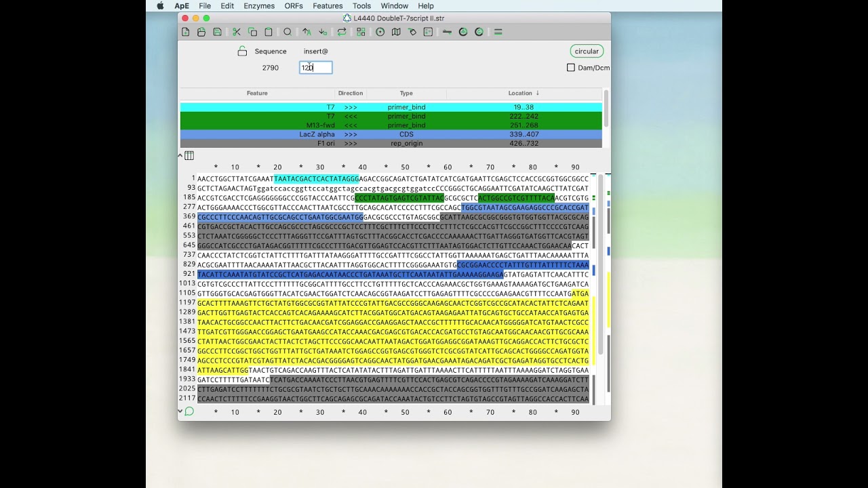Viewport: 868px width, 488px height.
Task: Sort by the Type column header
Action: pos(406,94)
